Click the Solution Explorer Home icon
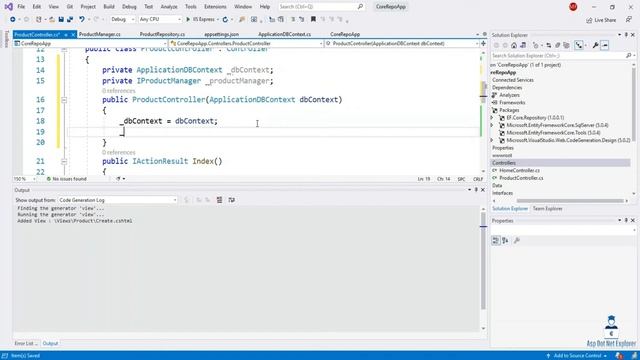Screen dimensions: 640x360 [x=514, y=45]
